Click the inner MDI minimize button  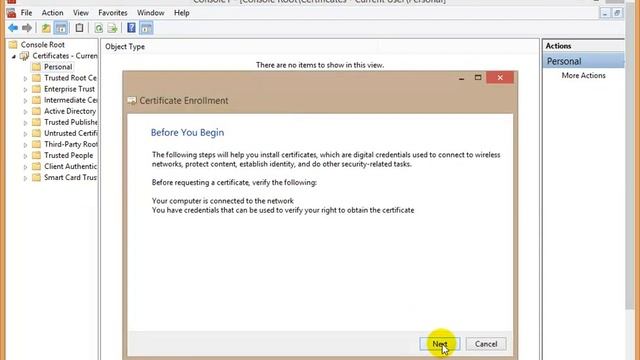pos(605,13)
